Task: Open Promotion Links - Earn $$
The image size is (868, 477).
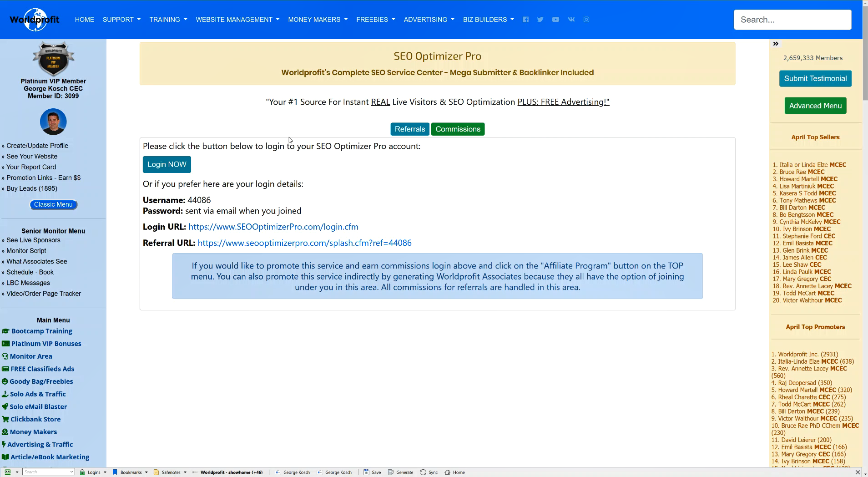Action: coord(43,178)
